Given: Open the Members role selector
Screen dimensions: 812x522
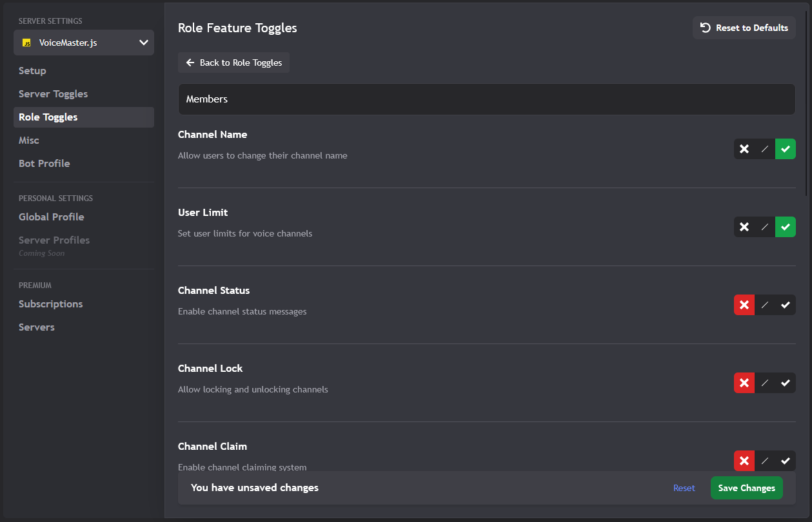Looking at the screenshot, I should pyautogui.click(x=486, y=99).
